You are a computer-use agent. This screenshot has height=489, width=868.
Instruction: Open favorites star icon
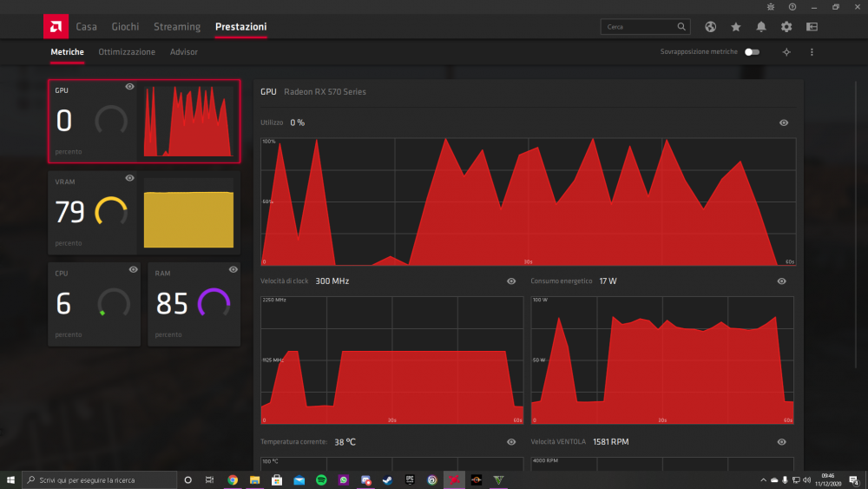coord(736,27)
